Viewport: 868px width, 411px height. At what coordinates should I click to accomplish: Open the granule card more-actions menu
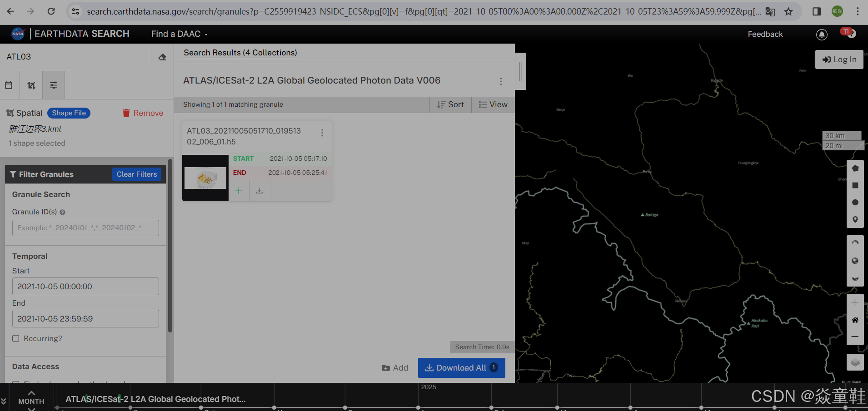[x=322, y=133]
